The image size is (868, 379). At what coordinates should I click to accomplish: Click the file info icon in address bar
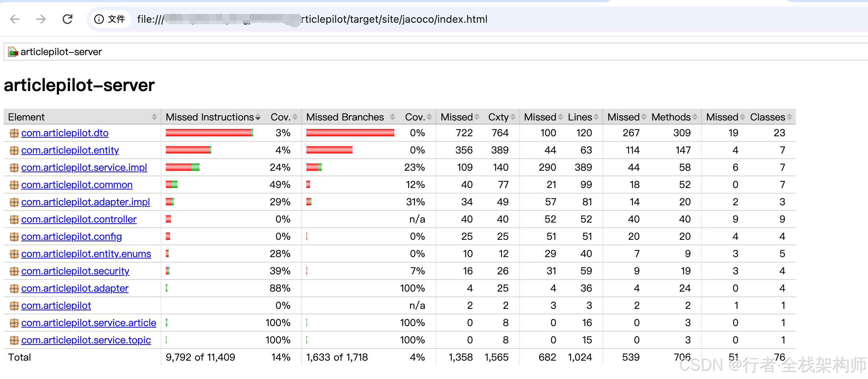tap(99, 19)
